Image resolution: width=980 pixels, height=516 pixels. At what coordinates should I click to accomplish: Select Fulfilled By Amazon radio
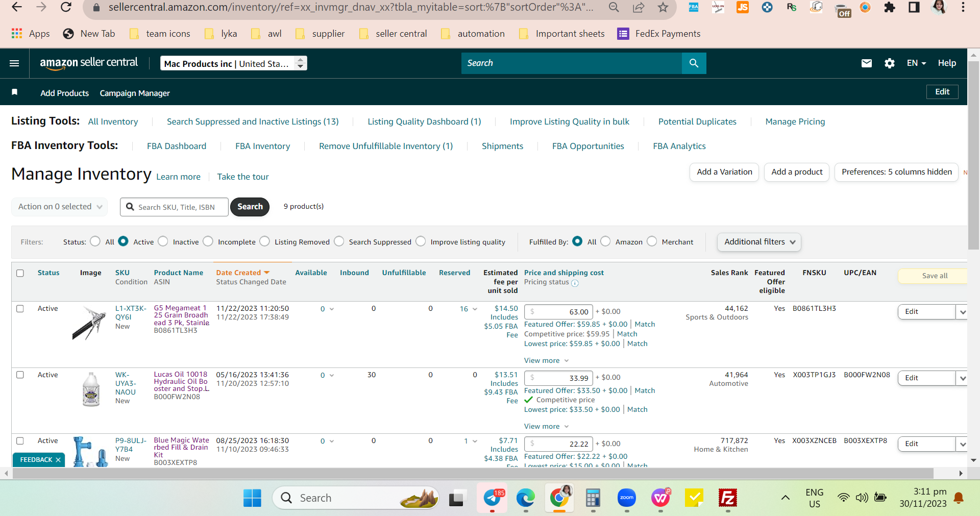point(605,241)
